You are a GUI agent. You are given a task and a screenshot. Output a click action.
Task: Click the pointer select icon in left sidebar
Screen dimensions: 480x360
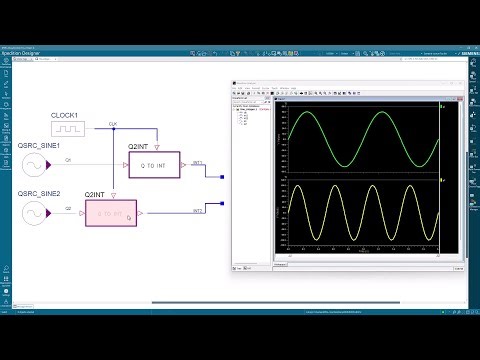(x=6, y=95)
